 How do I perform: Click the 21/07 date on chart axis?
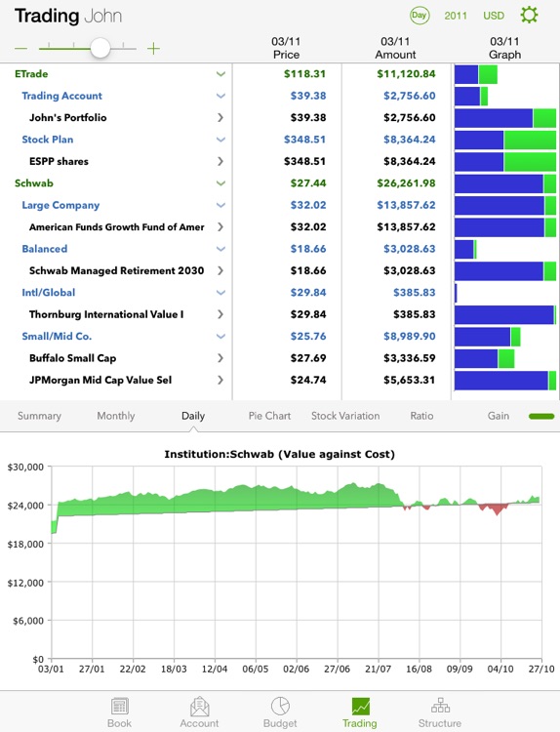(378, 669)
